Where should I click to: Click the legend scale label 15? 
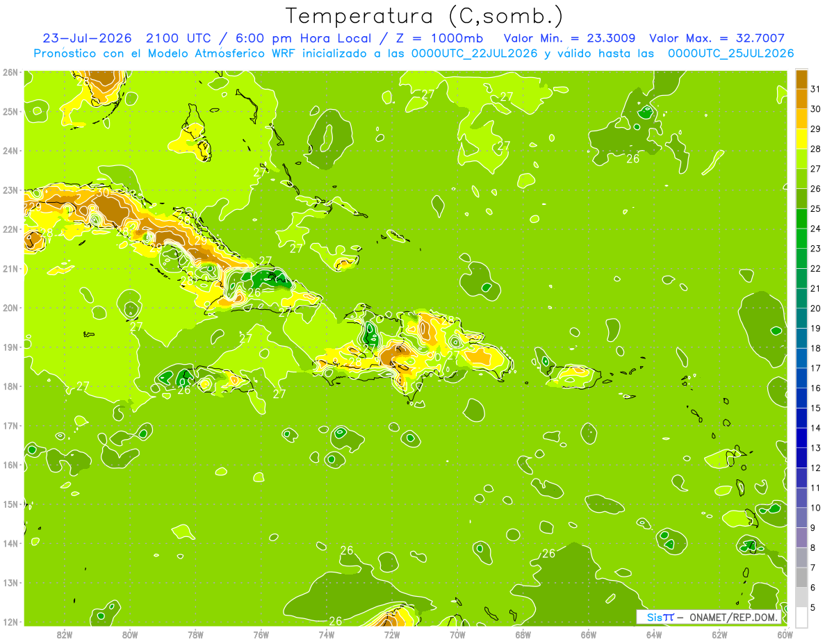pyautogui.click(x=816, y=408)
